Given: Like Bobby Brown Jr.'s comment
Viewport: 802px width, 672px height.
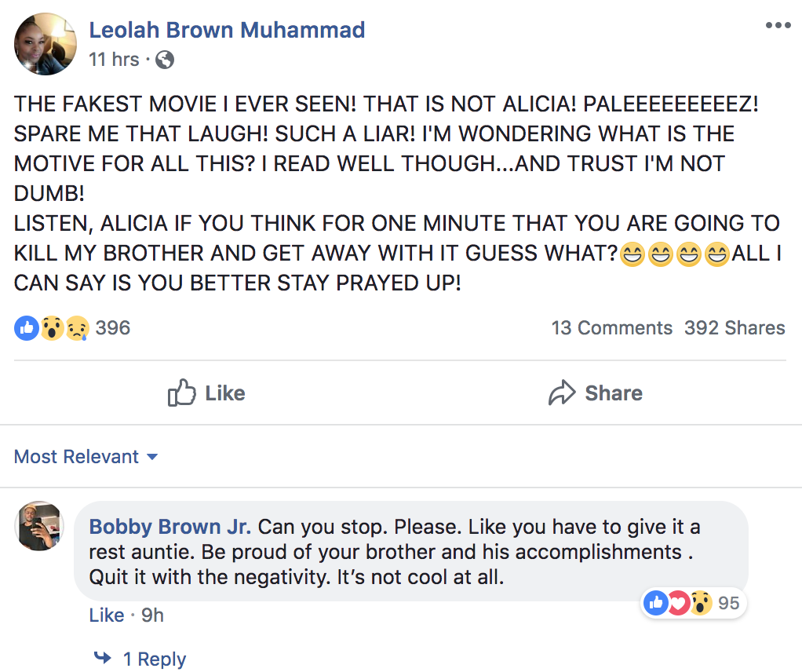Looking at the screenshot, I should (x=107, y=615).
